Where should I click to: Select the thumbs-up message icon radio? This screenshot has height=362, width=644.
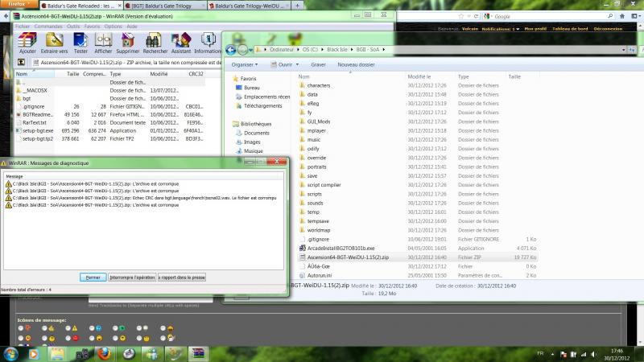tap(44, 328)
